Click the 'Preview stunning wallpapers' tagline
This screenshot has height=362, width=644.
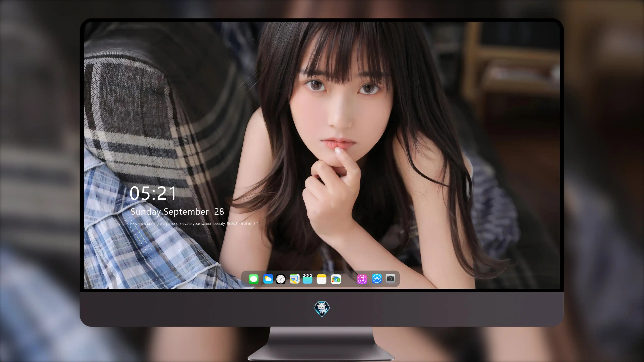click(x=195, y=223)
